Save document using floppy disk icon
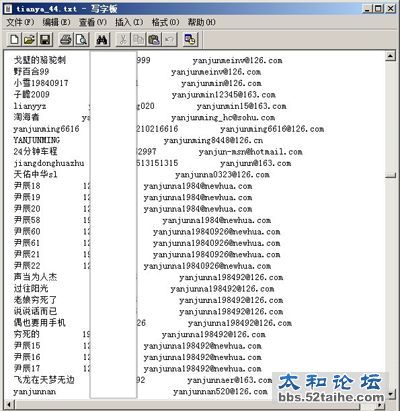400x411 pixels. 45,40
